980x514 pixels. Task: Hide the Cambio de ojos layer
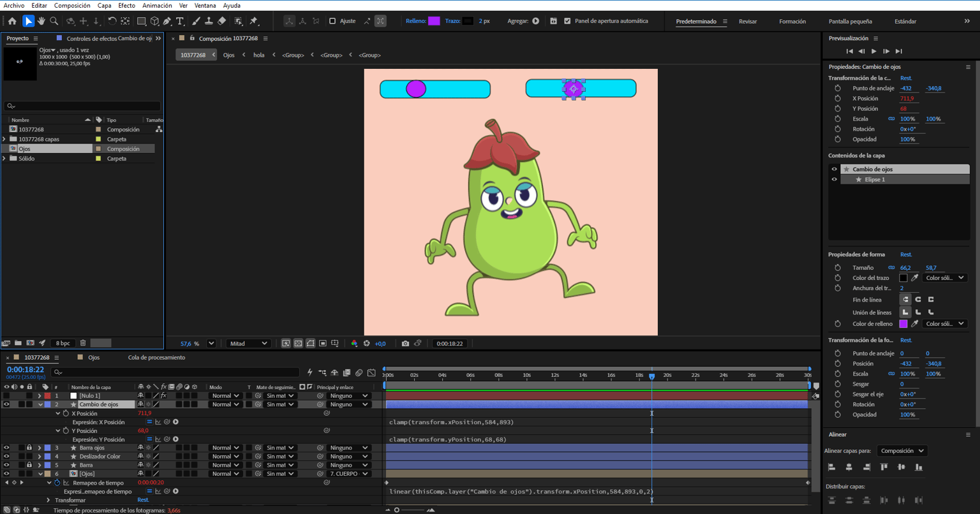(x=6, y=404)
